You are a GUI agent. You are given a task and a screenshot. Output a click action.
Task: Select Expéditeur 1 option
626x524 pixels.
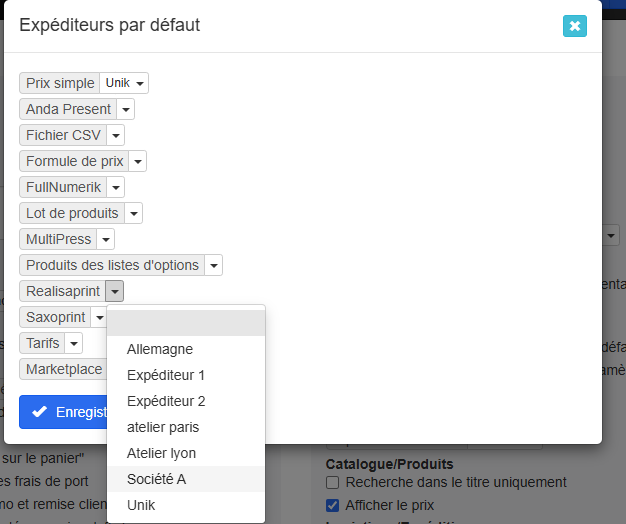pyautogui.click(x=186, y=375)
